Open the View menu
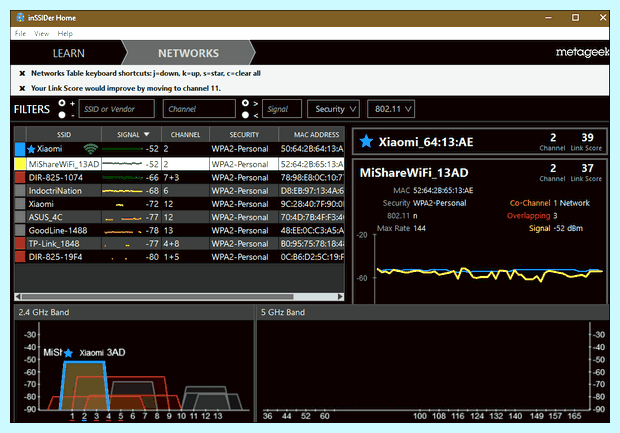620x433 pixels. [x=41, y=34]
